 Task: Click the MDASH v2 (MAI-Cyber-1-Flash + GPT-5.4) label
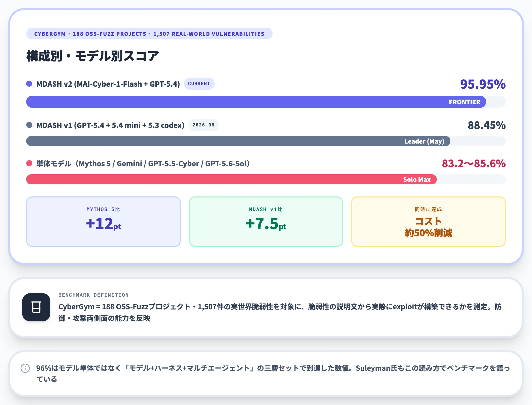point(108,84)
